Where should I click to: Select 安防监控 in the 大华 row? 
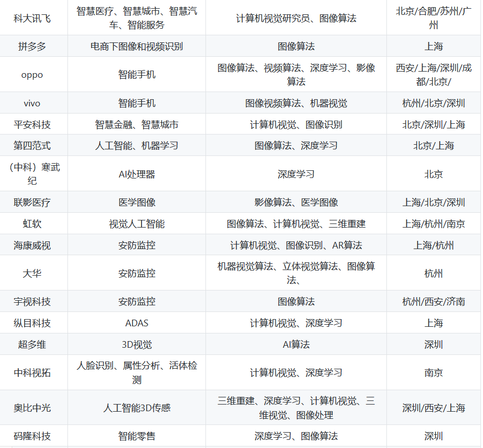coord(137,273)
